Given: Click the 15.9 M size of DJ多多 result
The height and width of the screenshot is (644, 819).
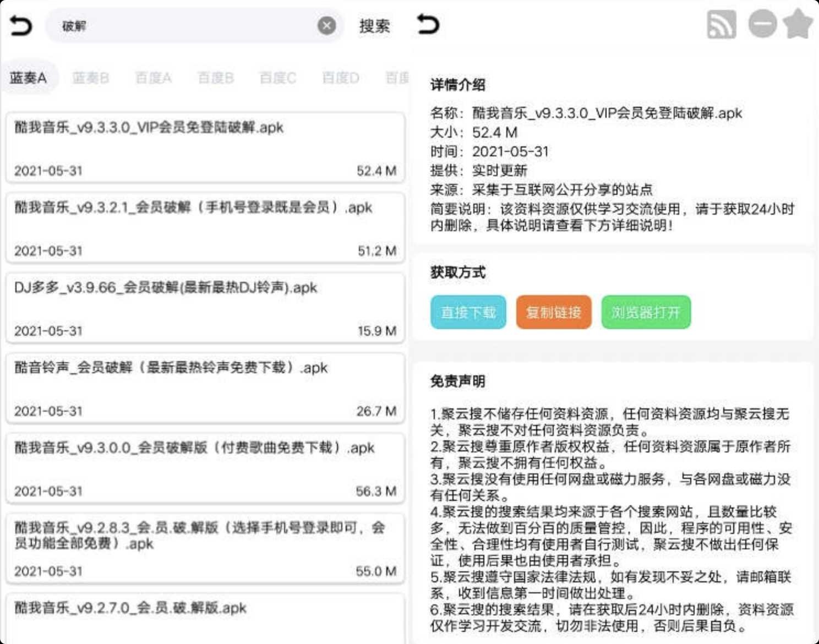Looking at the screenshot, I should [377, 331].
